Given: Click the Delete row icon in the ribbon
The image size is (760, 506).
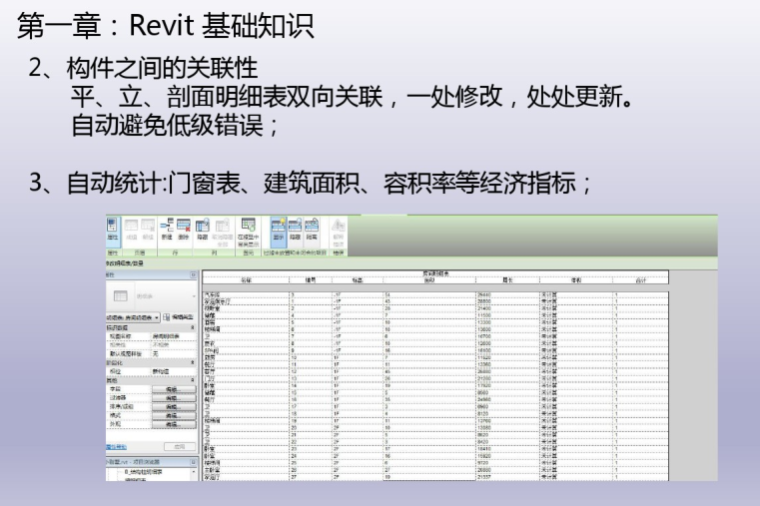Looking at the screenshot, I should point(184,230).
